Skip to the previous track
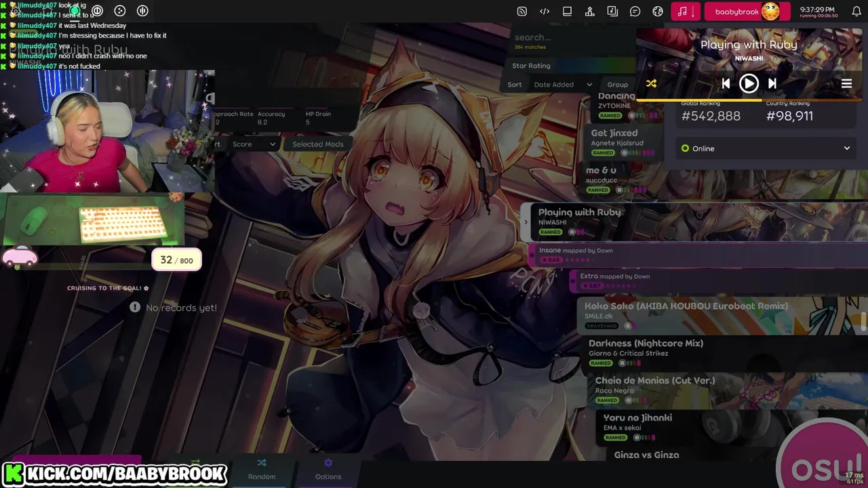 [726, 83]
